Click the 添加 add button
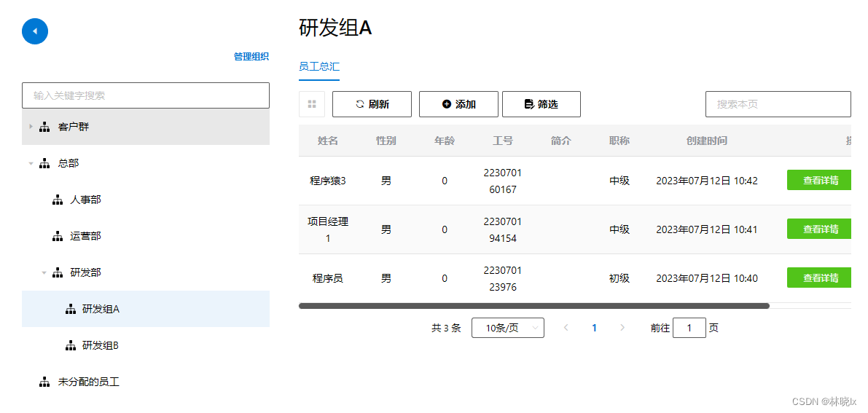Screen dimensions: 868x413 (x=458, y=104)
